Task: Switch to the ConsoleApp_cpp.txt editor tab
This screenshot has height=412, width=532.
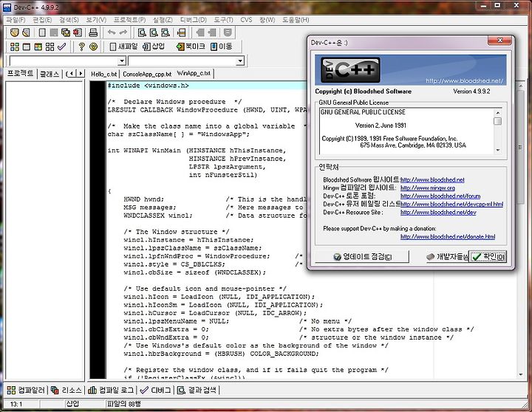Action: [x=147, y=74]
